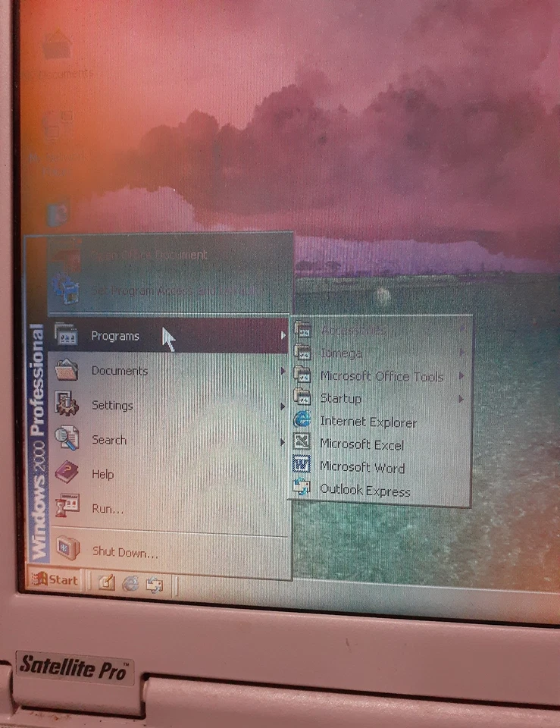
Task: Choose Set Program Access and Defaults
Action: click(169, 290)
